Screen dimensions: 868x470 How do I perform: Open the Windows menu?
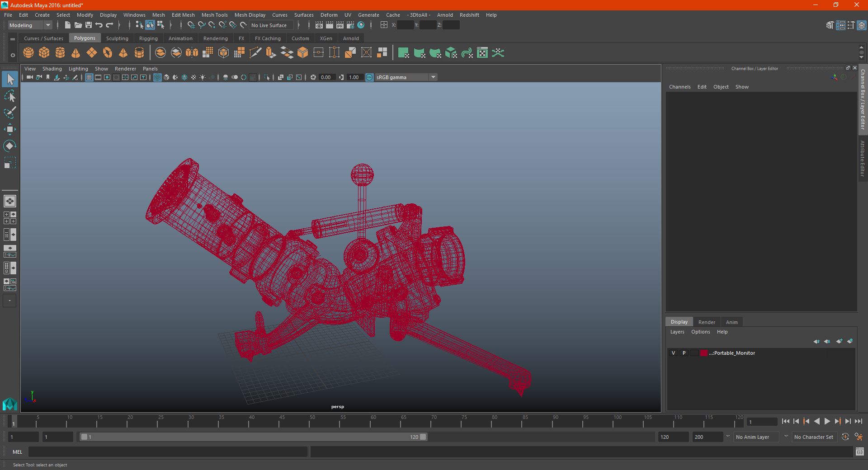(134, 15)
